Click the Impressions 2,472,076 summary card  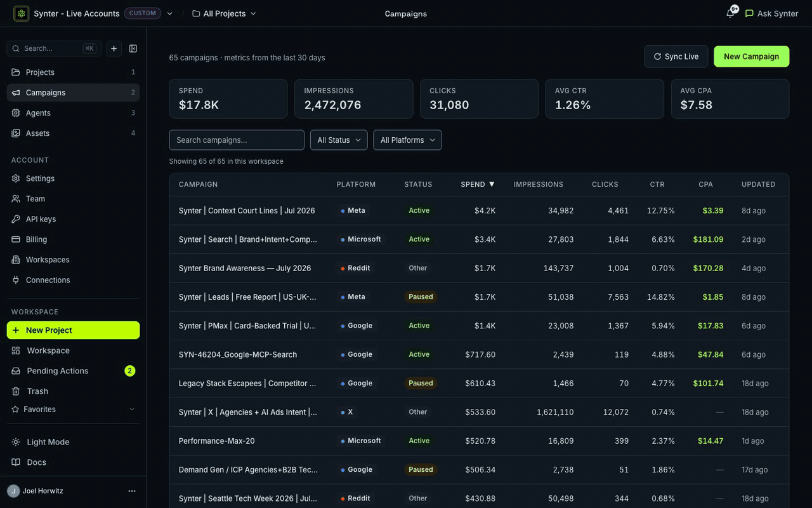354,98
